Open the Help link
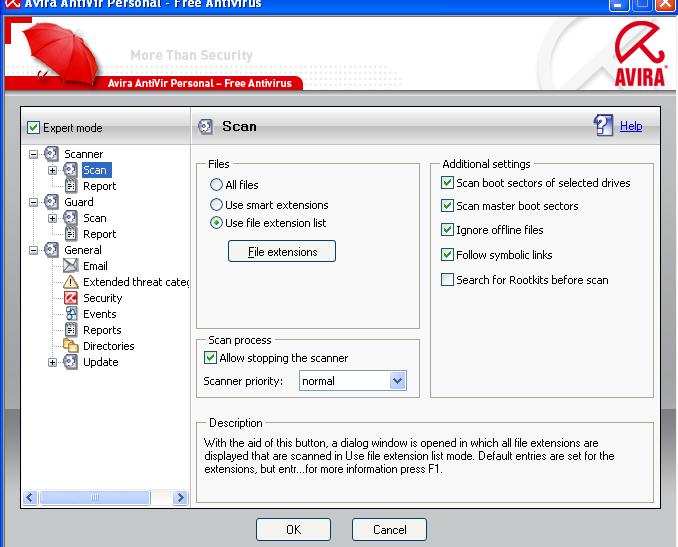The width and height of the screenshot is (678, 547). point(631,126)
